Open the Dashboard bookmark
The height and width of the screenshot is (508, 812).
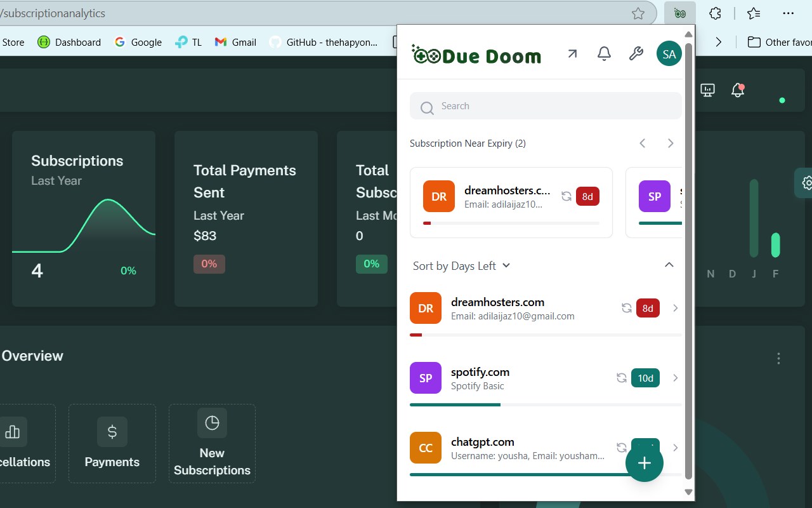point(69,42)
